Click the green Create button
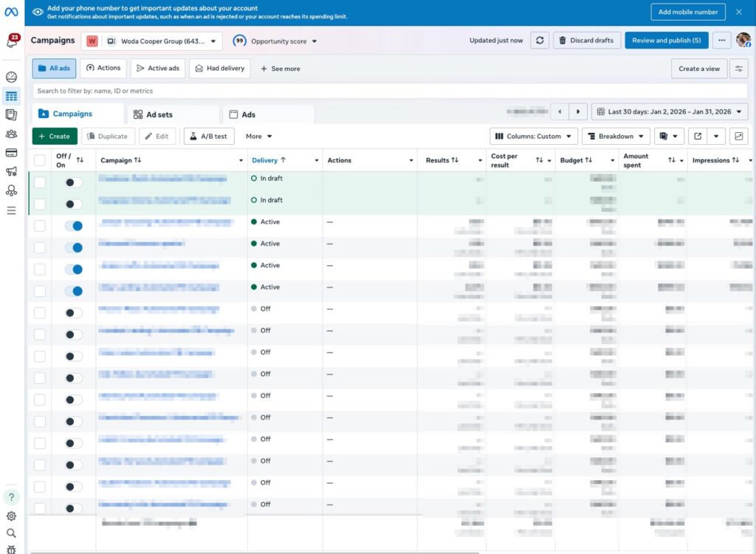 coord(55,137)
